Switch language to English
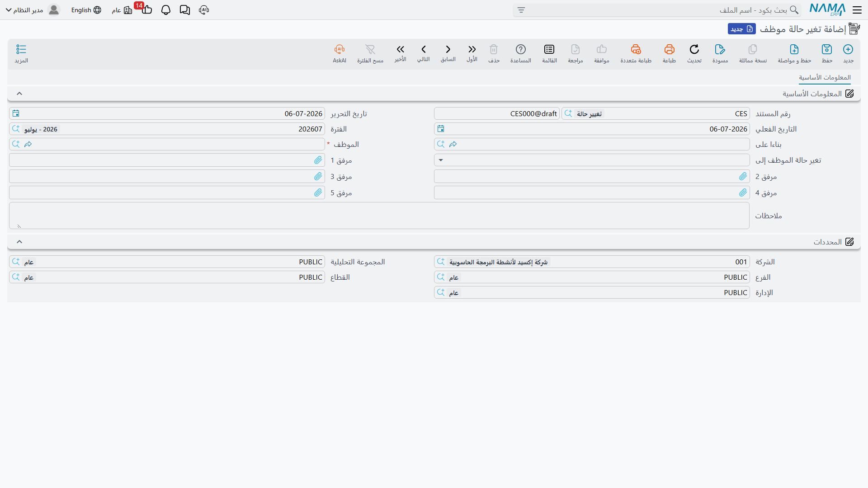Viewport: 868px width, 488px height. (x=86, y=10)
